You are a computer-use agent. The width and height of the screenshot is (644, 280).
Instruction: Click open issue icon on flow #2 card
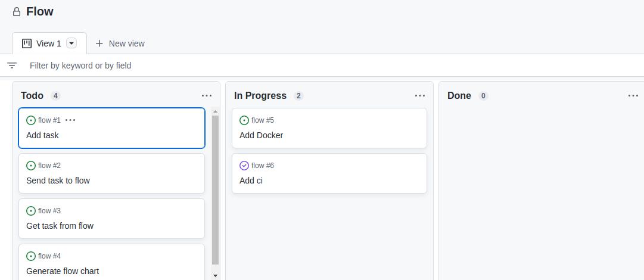[x=31, y=166]
